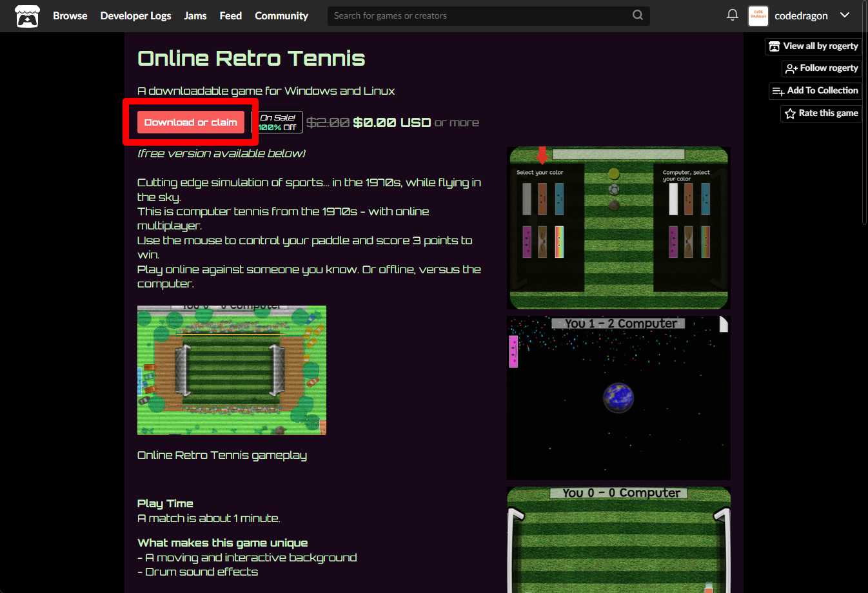Click the struck-through $2.00 price
The height and width of the screenshot is (593, 868).
328,122
